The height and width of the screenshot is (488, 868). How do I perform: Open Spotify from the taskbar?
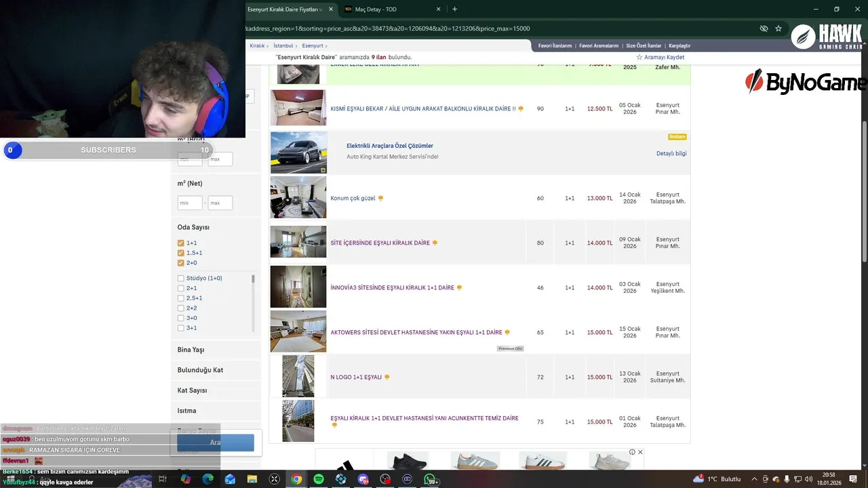click(x=319, y=479)
